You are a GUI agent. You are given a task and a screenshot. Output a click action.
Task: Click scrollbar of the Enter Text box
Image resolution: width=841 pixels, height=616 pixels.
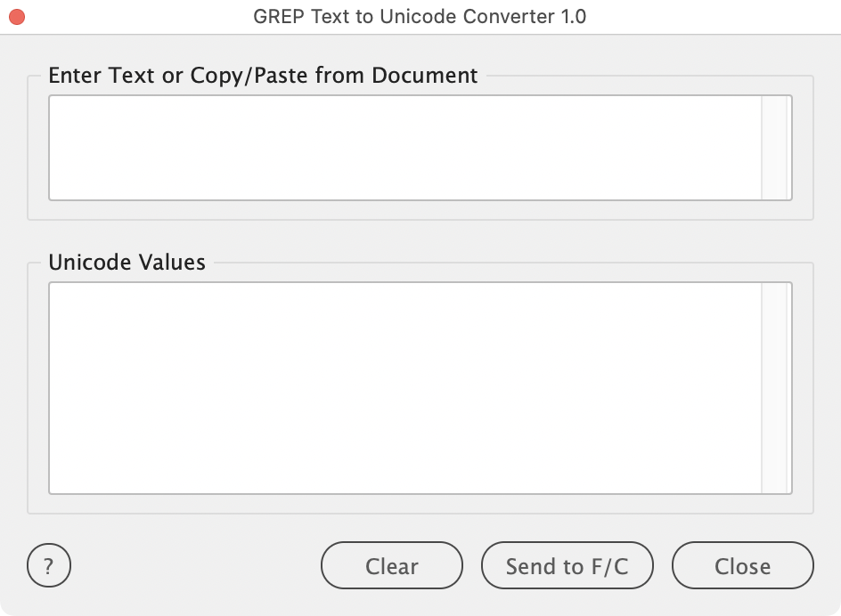(776, 148)
